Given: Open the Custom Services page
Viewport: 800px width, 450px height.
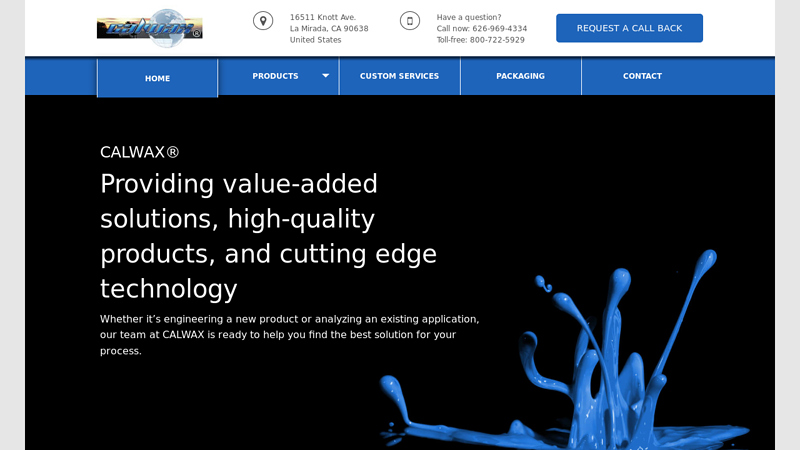Looking at the screenshot, I should 399,76.
